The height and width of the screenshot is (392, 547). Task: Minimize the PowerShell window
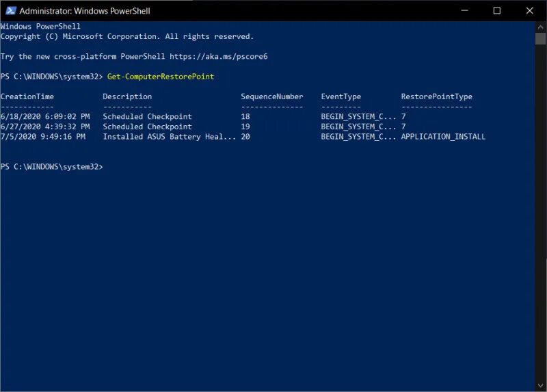click(x=464, y=11)
